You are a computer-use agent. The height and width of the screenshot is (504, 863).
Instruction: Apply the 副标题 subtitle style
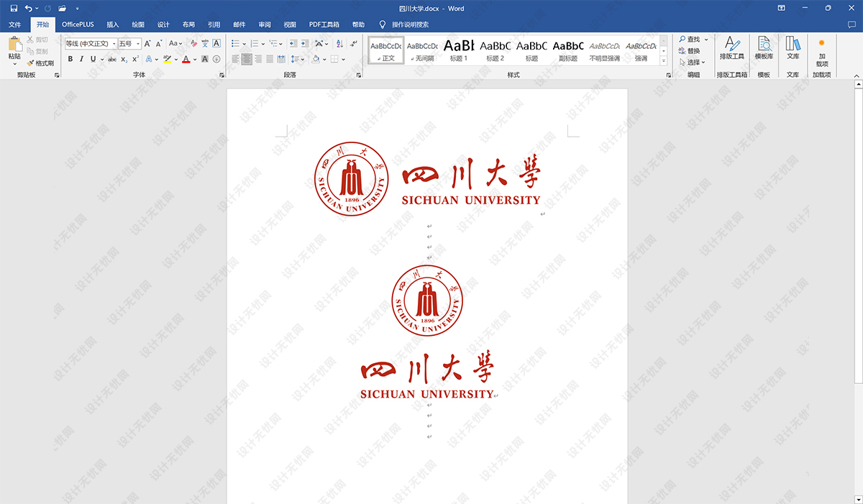pos(568,50)
